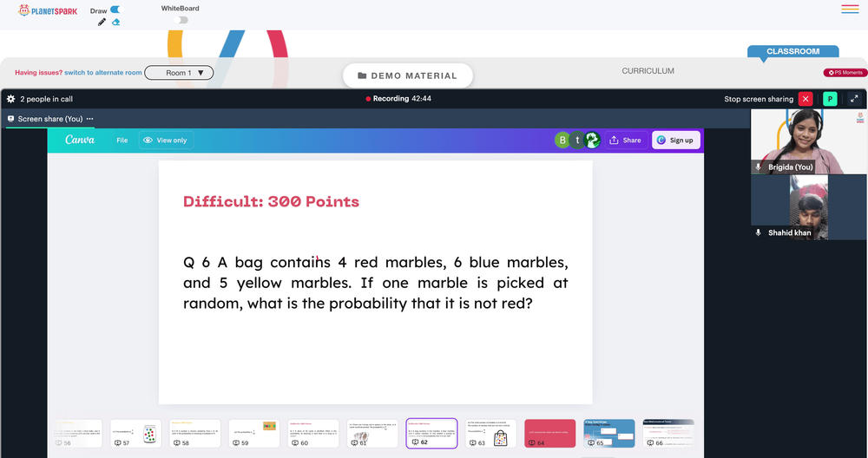Click the red stop screen sharing X

(806, 99)
